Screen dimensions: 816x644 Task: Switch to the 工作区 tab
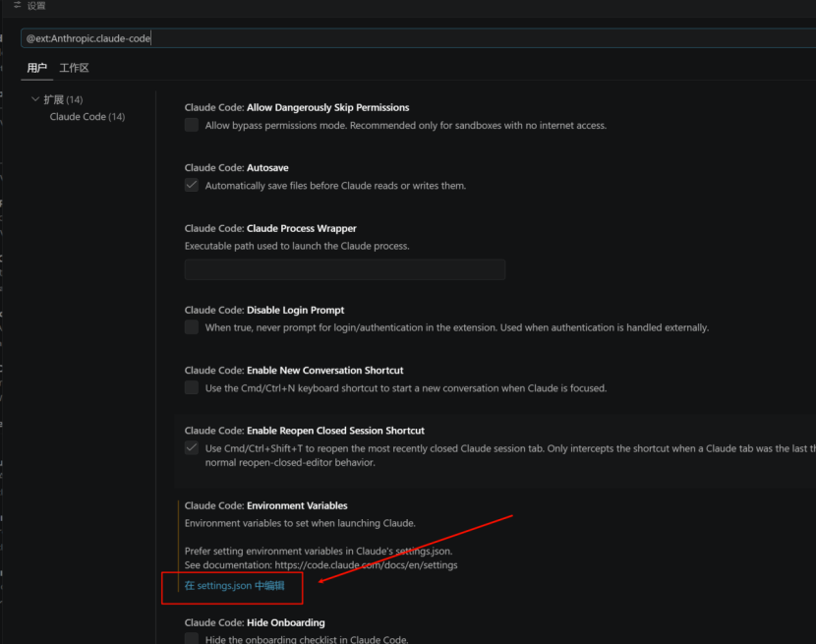click(x=74, y=68)
